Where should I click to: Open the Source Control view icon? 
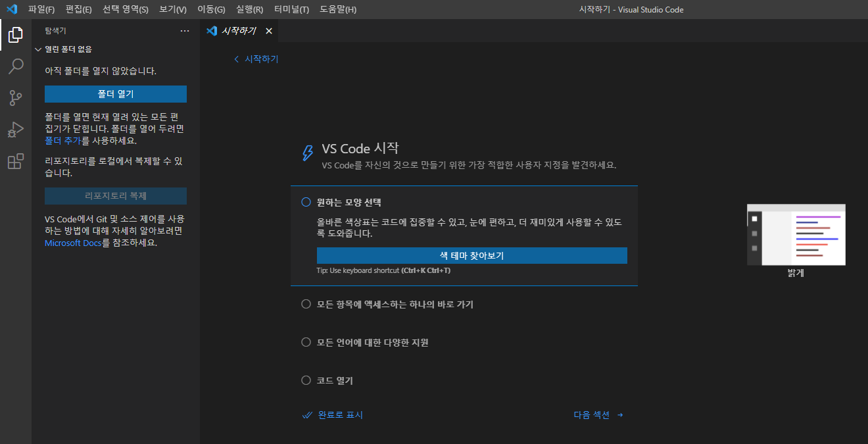click(x=16, y=98)
